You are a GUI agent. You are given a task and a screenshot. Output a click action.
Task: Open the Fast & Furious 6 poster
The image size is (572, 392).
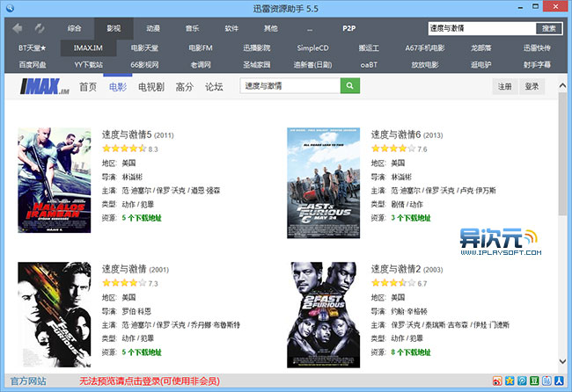pos(324,183)
